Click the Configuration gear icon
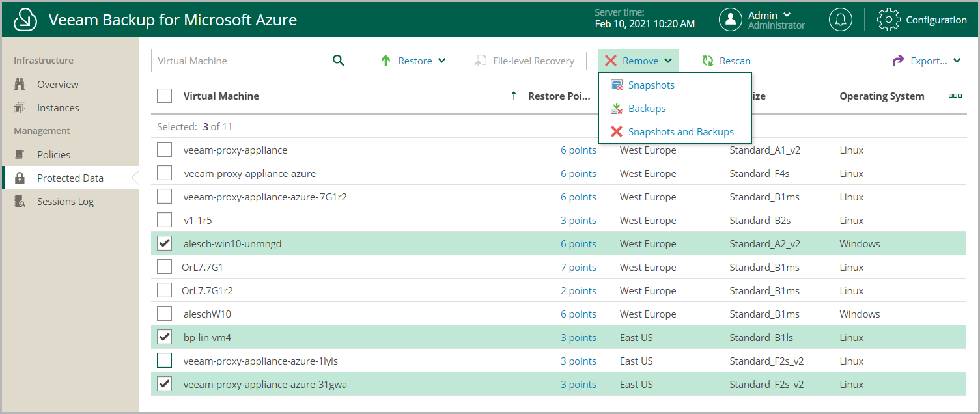This screenshot has width=980, height=414. pyautogui.click(x=889, y=20)
